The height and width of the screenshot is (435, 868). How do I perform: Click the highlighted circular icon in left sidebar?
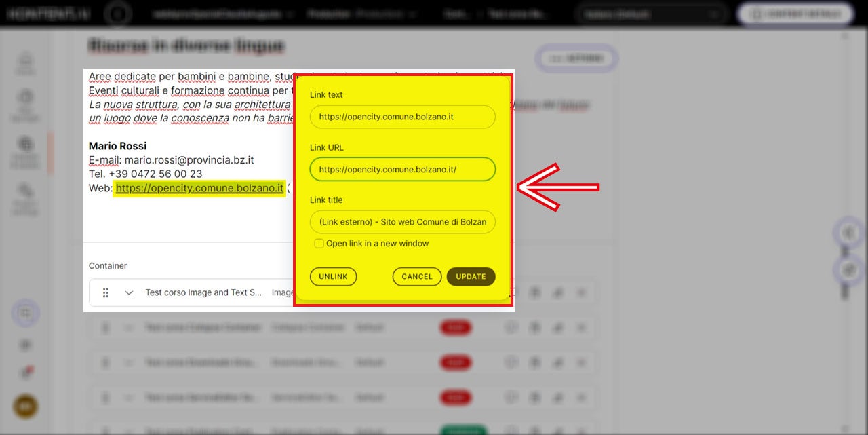pyautogui.click(x=26, y=314)
